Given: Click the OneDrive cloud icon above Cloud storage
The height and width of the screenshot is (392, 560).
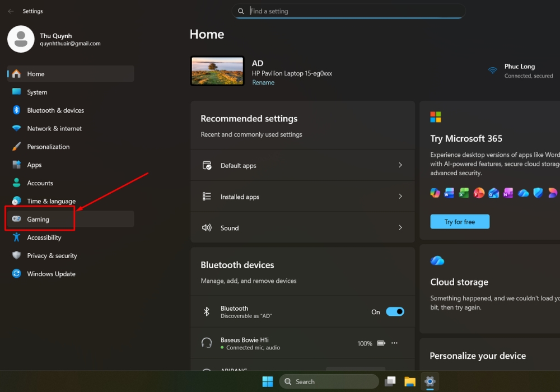Looking at the screenshot, I should pyautogui.click(x=437, y=260).
